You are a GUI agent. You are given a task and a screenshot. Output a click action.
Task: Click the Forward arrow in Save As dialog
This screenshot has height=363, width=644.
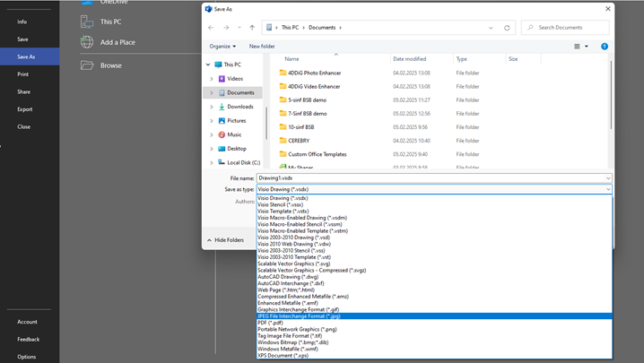(x=226, y=28)
